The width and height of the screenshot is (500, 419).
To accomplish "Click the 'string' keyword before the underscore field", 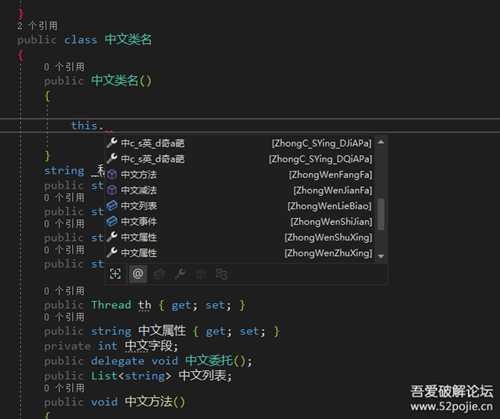I will pyautogui.click(x=64, y=171).
